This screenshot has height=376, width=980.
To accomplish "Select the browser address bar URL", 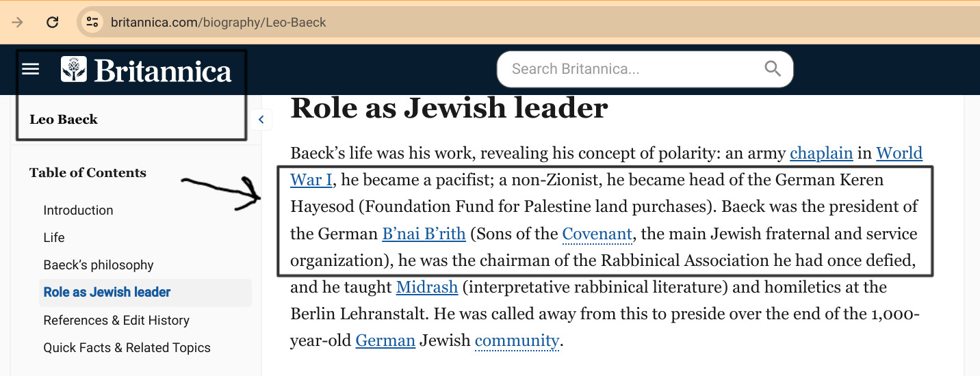I will pyautogui.click(x=219, y=23).
